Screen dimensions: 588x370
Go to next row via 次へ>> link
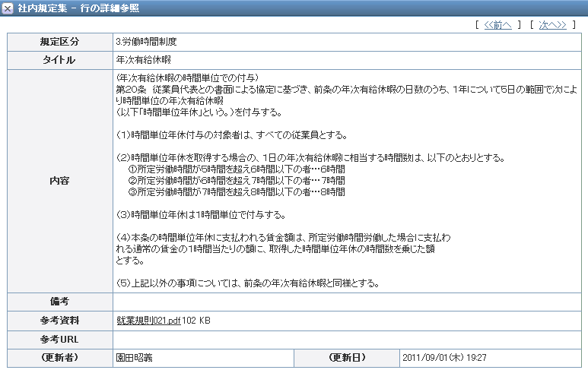[552, 25]
